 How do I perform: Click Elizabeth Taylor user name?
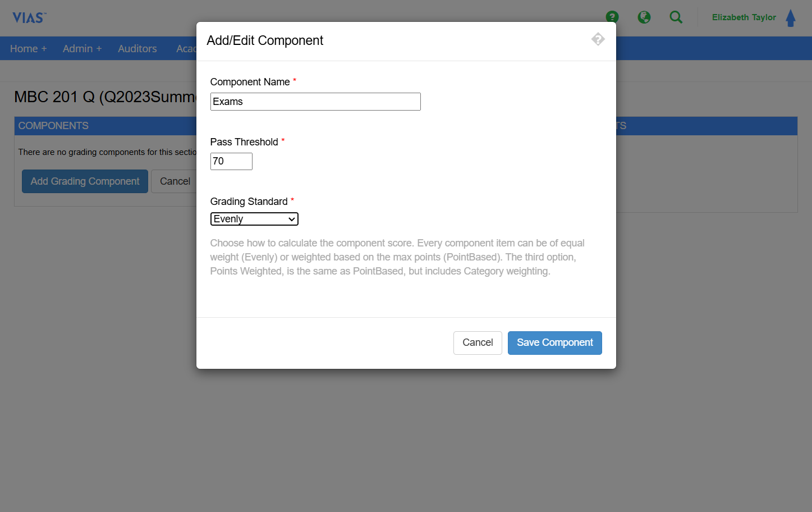tap(744, 17)
